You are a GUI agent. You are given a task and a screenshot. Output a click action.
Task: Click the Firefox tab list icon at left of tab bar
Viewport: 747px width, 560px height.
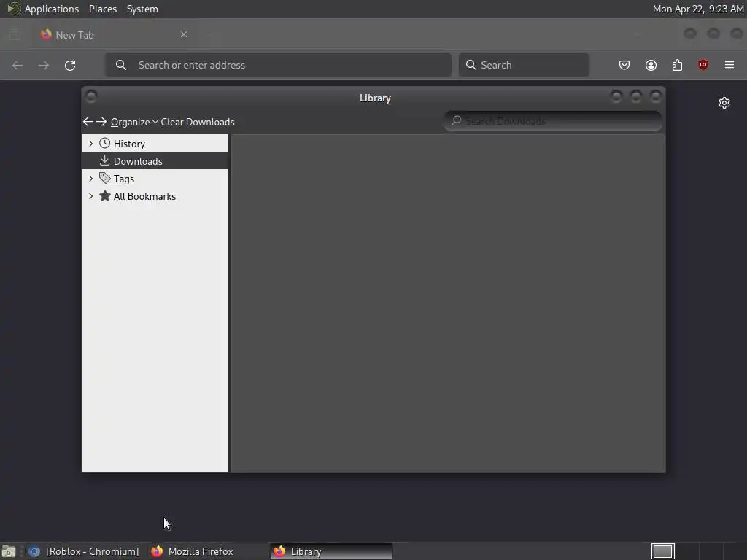pyautogui.click(x=15, y=34)
